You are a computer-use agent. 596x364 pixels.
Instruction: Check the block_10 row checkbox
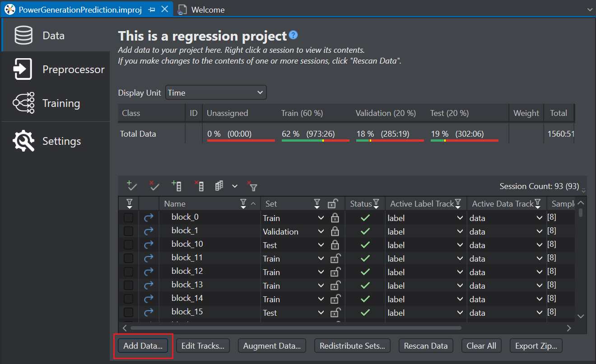pyautogui.click(x=129, y=244)
